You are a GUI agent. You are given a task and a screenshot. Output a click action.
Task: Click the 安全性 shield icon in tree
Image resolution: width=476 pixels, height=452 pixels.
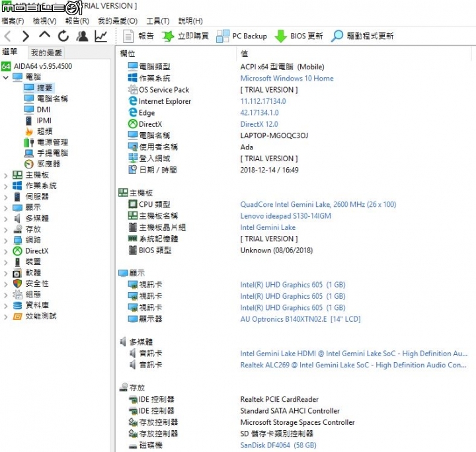click(x=18, y=283)
